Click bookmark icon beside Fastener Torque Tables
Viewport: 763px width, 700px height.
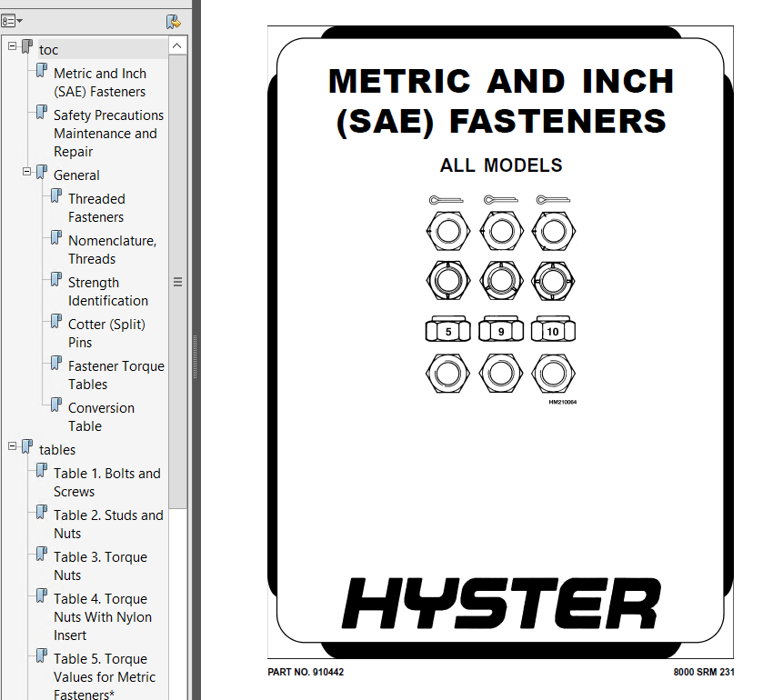[56, 364]
